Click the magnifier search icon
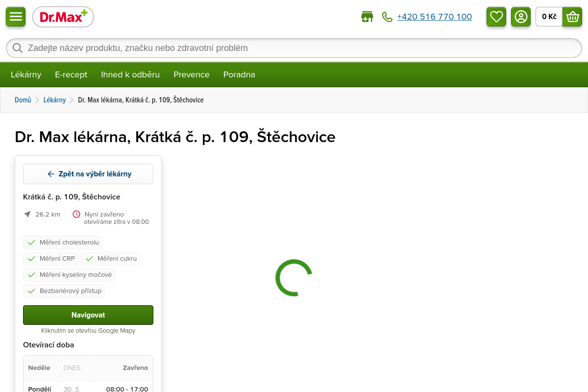 tap(18, 48)
